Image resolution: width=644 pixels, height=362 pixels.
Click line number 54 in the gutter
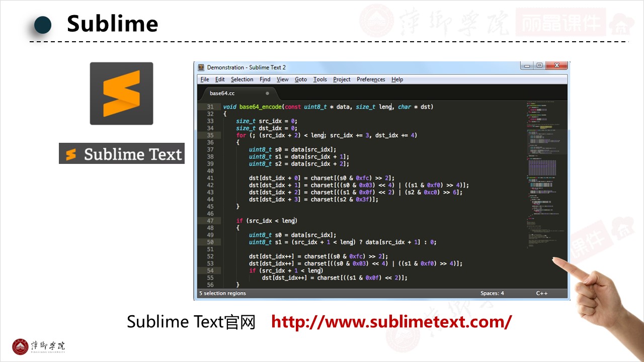[x=210, y=270]
